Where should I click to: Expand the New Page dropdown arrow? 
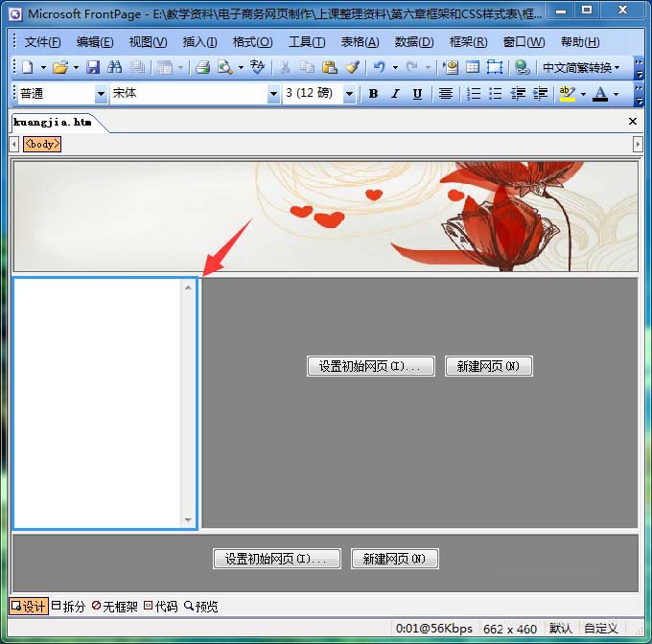click(43, 67)
